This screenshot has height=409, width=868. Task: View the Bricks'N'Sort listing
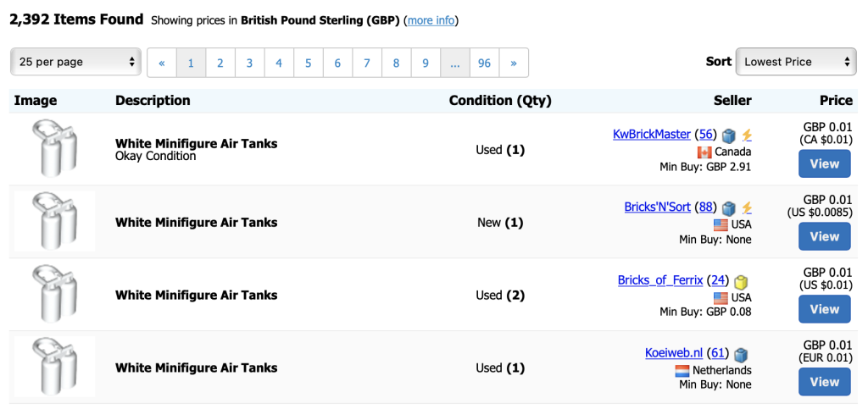click(x=824, y=236)
